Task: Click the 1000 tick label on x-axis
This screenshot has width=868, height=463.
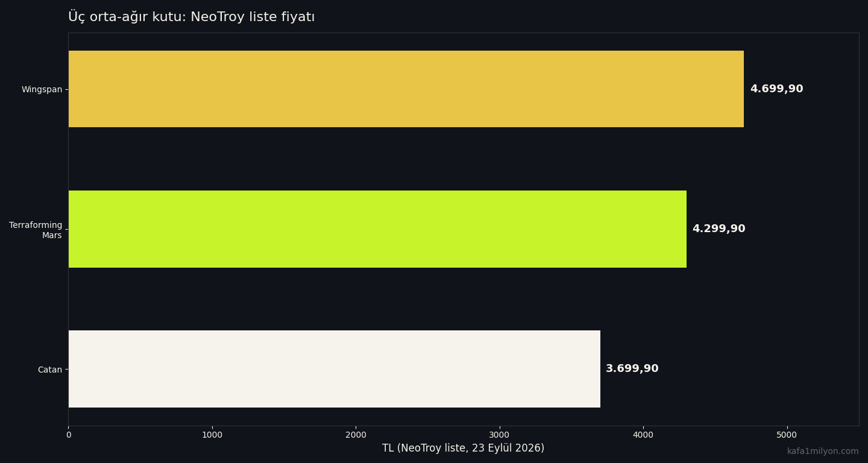Action: (x=212, y=435)
